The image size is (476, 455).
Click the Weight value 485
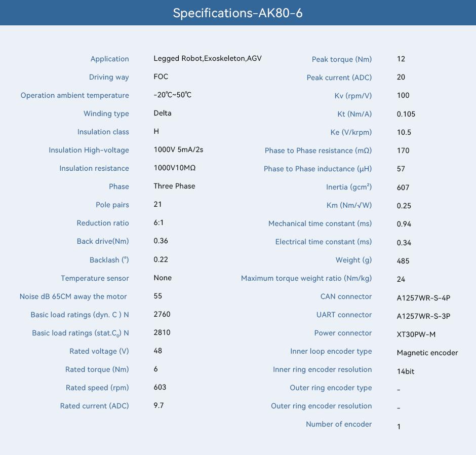tap(403, 261)
